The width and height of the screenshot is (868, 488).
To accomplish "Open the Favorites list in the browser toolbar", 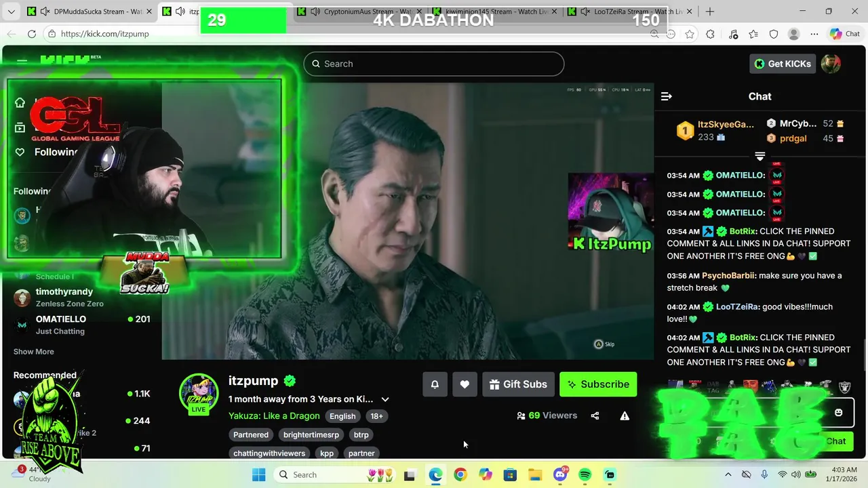I will [x=753, y=34].
